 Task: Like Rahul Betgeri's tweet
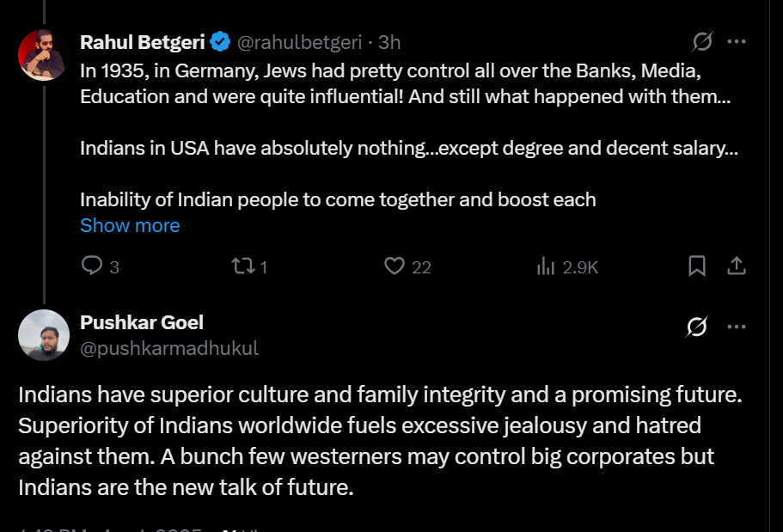[394, 266]
